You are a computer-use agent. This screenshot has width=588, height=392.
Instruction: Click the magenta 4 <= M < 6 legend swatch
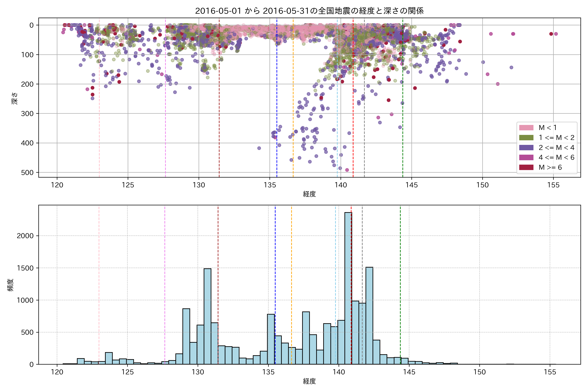click(526, 157)
